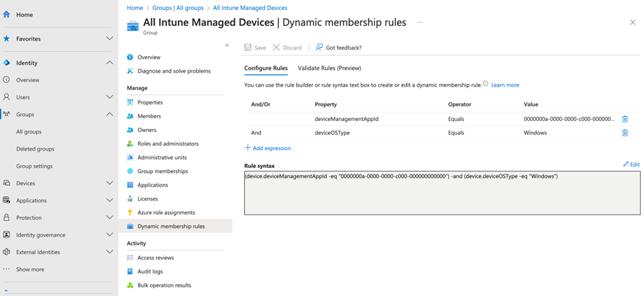The height and width of the screenshot is (296, 644).
Task: Expand the Identity governance chevron
Action: click(x=110, y=235)
